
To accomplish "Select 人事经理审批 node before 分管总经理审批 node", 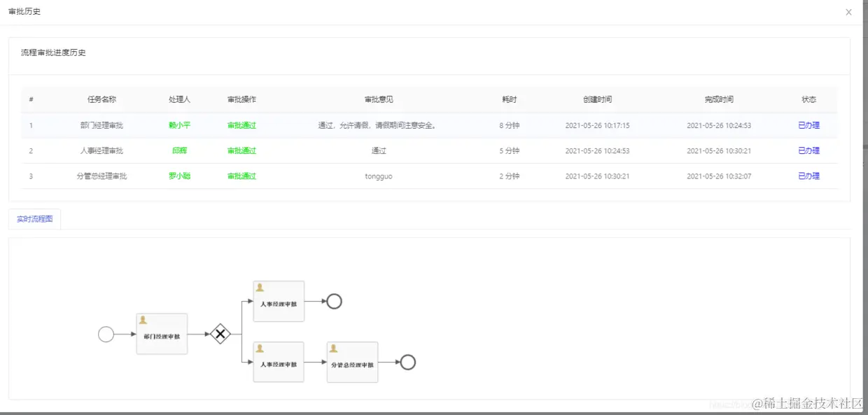I will coord(279,363).
